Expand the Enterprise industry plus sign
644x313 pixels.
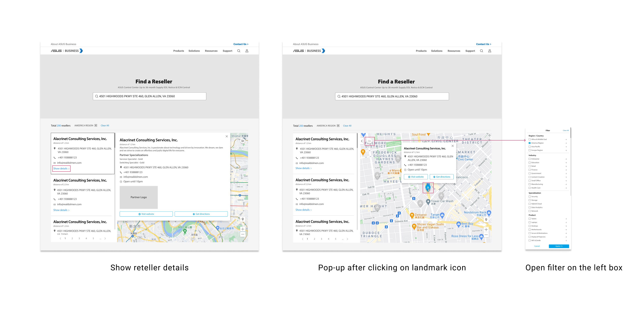tap(566, 159)
